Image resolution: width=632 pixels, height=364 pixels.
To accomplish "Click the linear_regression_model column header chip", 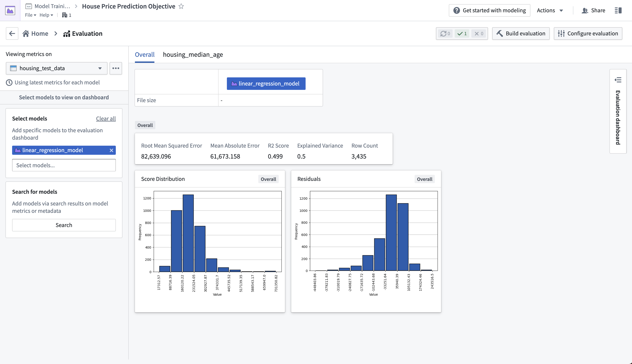I will click(266, 83).
